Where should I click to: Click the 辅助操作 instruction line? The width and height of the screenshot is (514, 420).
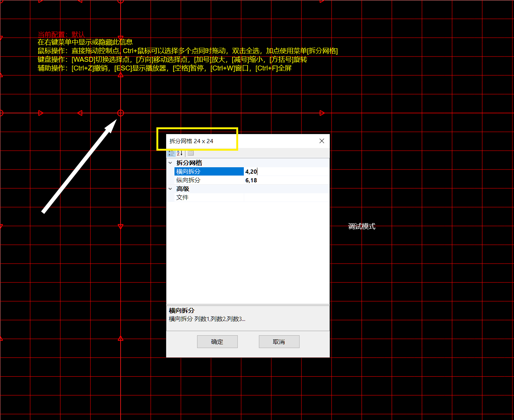165,68
